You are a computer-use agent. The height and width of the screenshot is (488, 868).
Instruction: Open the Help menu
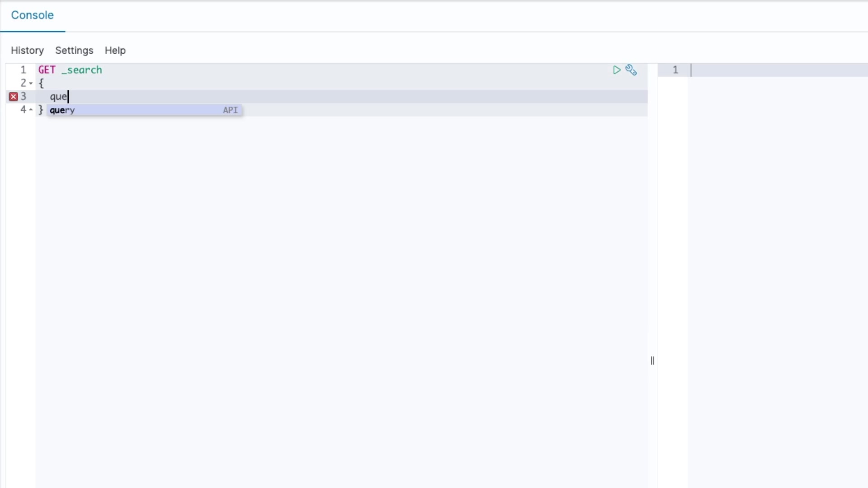(x=115, y=51)
